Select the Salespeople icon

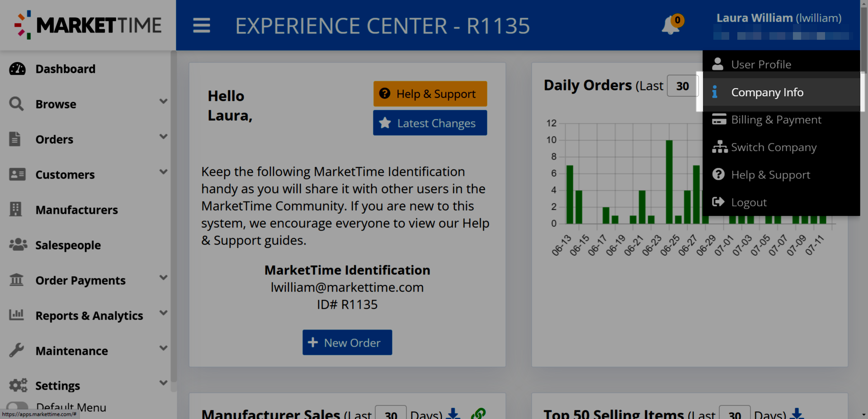(x=17, y=245)
